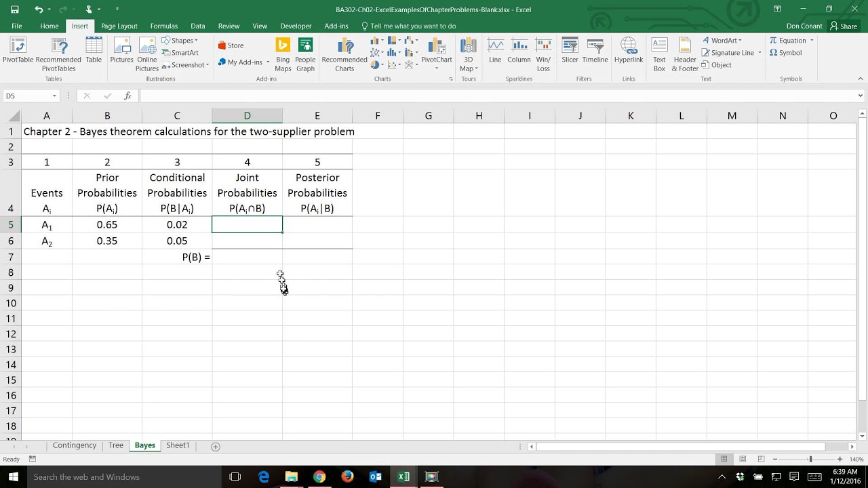Viewport: 868px width, 488px height.
Task: Select cell B5 containing 0.65
Action: pyautogui.click(x=107, y=224)
